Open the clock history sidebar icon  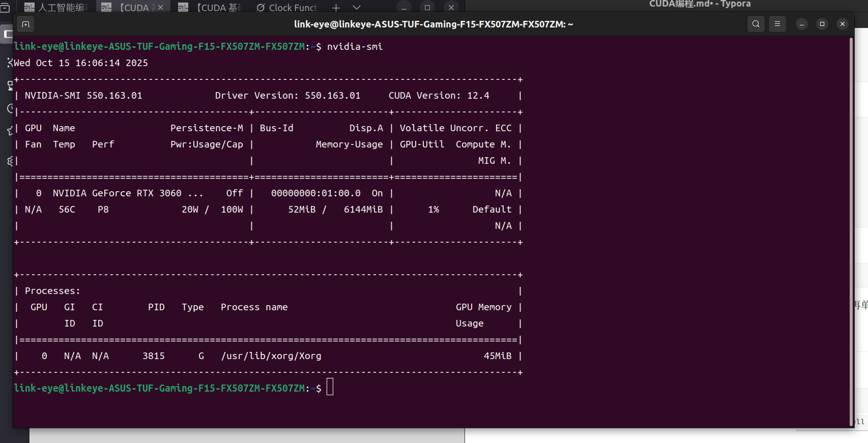(10, 108)
